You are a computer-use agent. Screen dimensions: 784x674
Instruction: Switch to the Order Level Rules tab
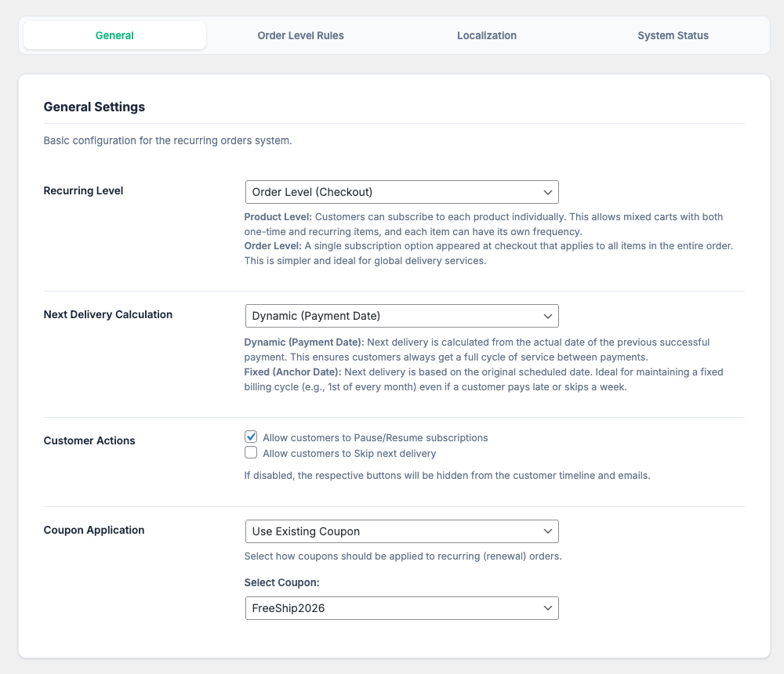300,35
